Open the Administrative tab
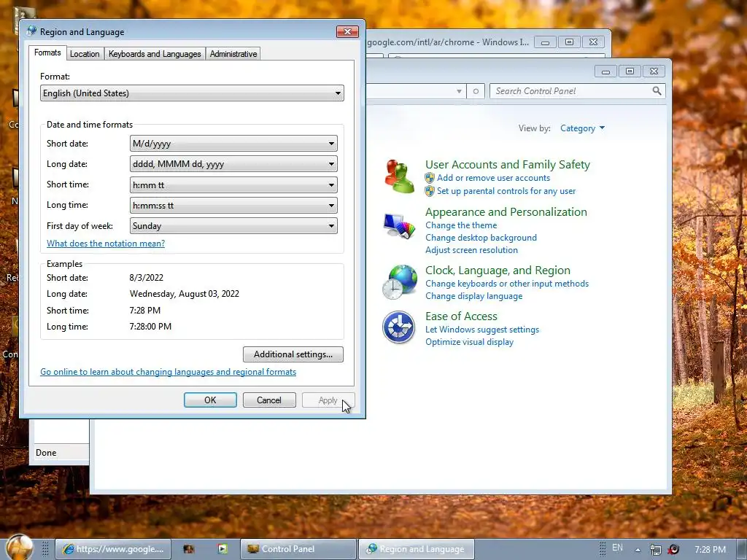 coord(233,54)
